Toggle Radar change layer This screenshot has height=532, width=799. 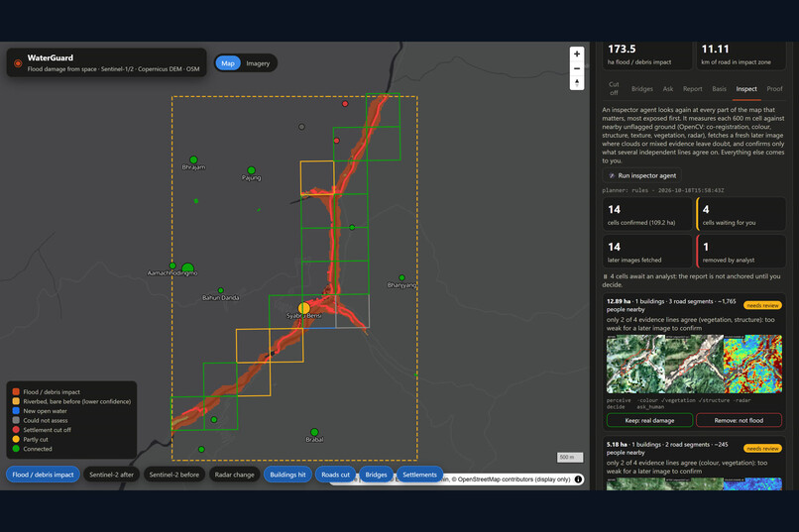[x=234, y=475]
